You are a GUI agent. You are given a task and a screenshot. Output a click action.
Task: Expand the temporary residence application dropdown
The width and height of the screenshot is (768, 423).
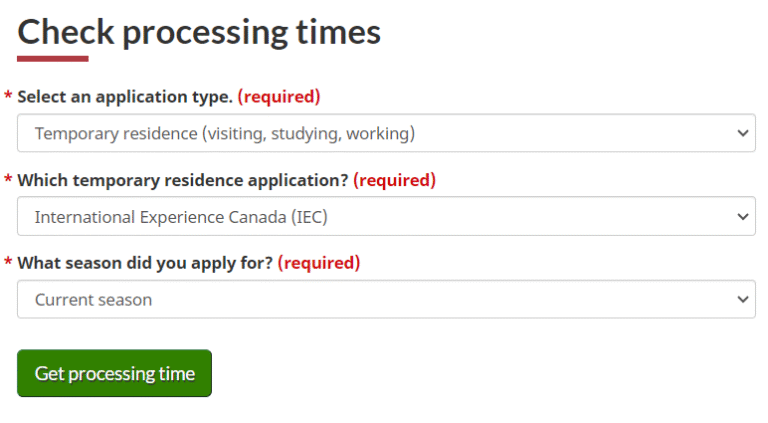[386, 216]
